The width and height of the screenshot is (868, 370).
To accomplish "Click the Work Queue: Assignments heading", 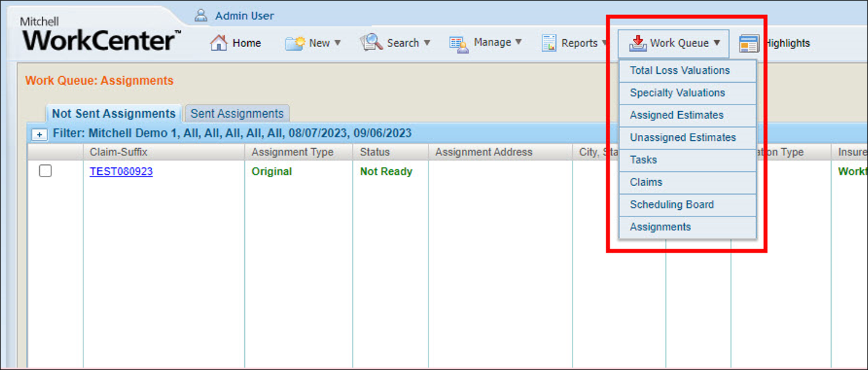I will tap(99, 80).
